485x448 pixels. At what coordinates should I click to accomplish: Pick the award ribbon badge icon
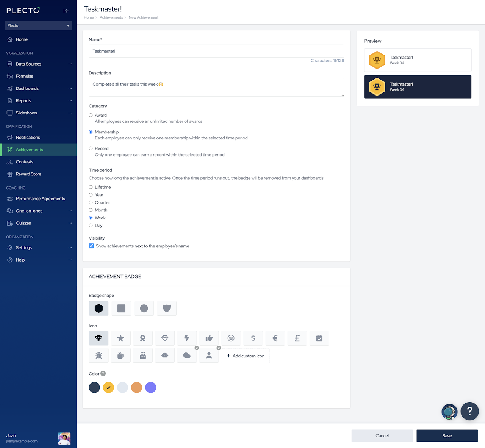pyautogui.click(x=143, y=338)
